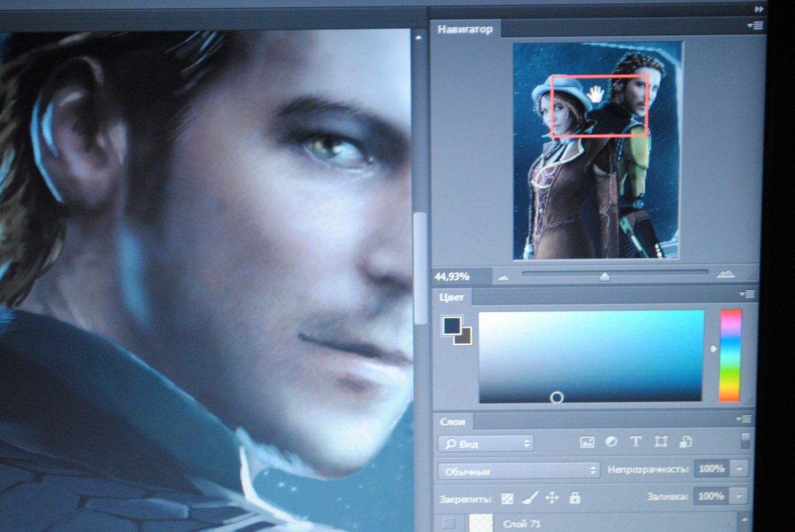The image size is (795, 532).
Task: Click the Непрозрачность label
Action: [x=648, y=470]
